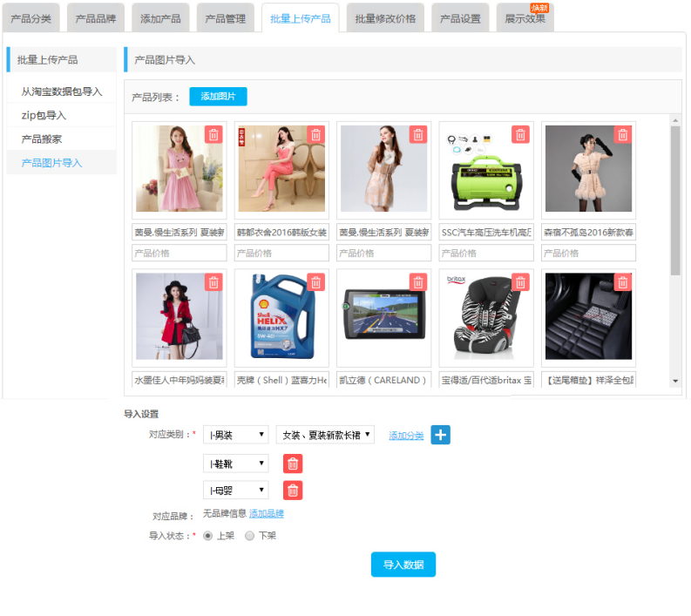Viewport: 691px width, 616px height.
Task: Click the blue plus add category icon
Action: [x=441, y=435]
